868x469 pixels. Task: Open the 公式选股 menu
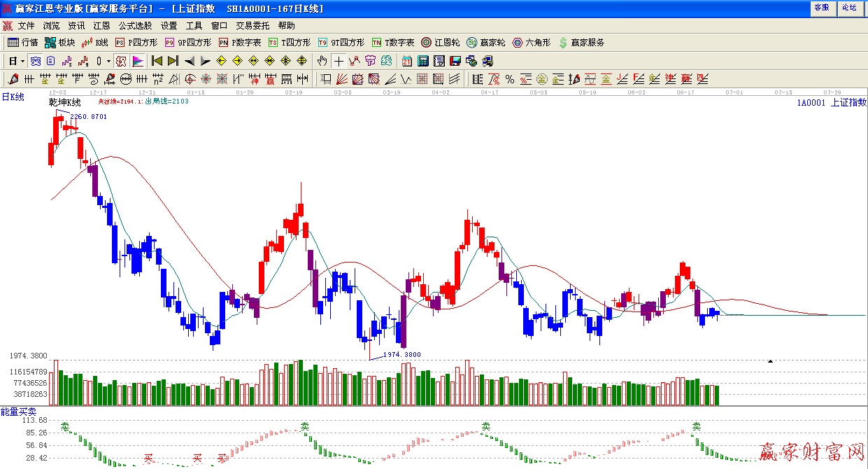click(135, 26)
